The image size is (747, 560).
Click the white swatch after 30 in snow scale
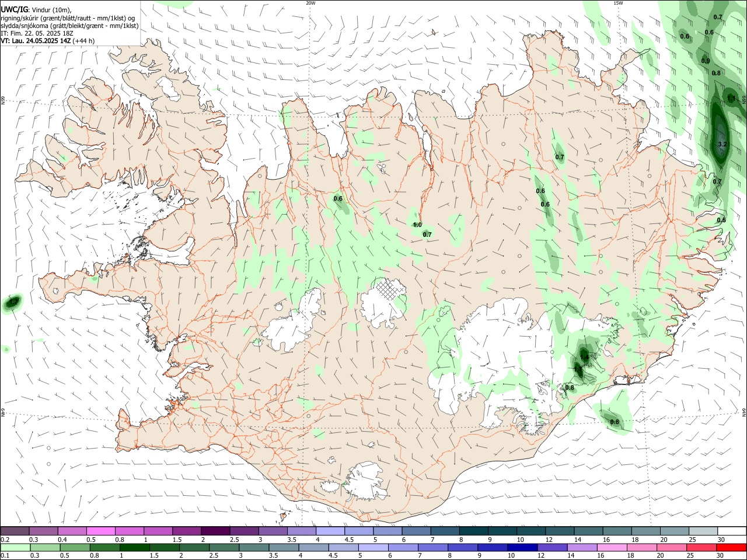[732, 531]
